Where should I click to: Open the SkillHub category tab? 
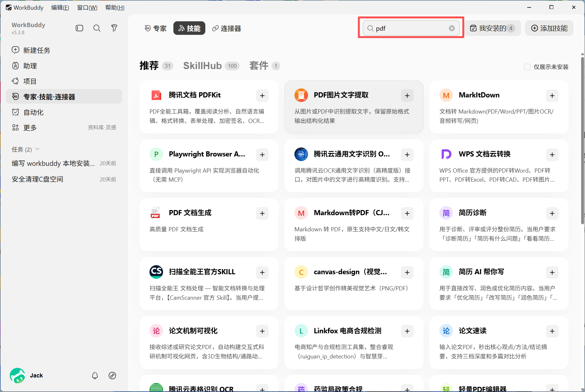click(x=211, y=66)
